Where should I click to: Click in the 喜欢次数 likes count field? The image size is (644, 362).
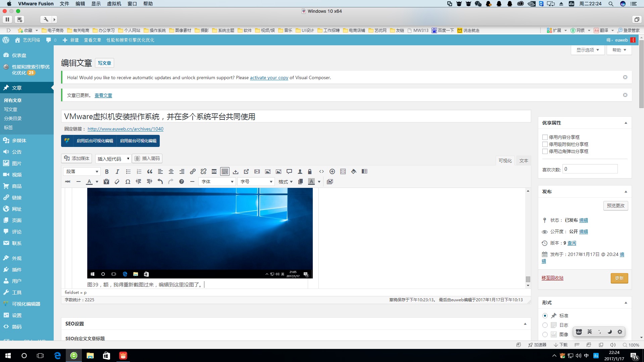590,169
